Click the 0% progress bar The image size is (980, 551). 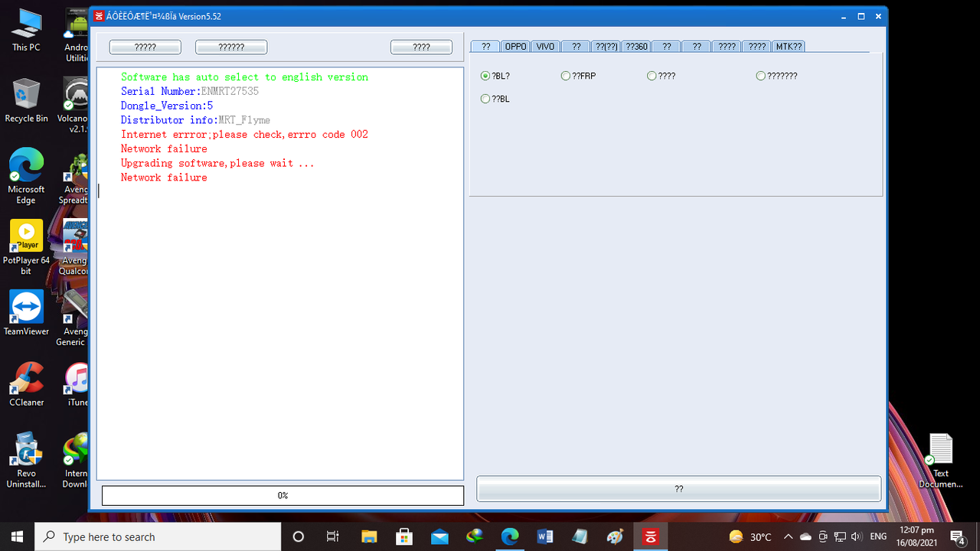[283, 495]
